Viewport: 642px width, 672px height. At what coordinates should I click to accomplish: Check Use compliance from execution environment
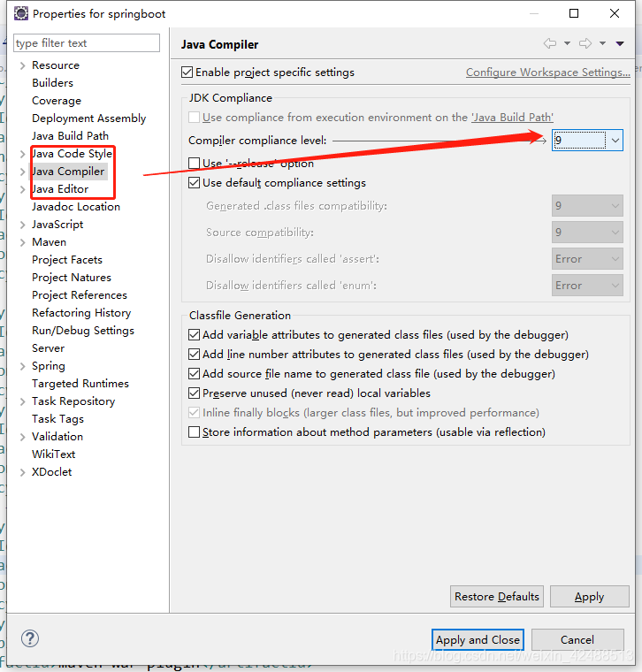[x=195, y=117]
